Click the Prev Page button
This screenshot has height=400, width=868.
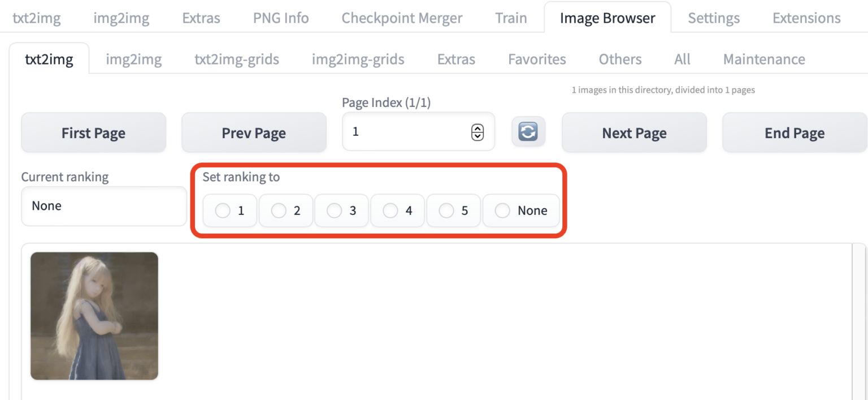253,132
